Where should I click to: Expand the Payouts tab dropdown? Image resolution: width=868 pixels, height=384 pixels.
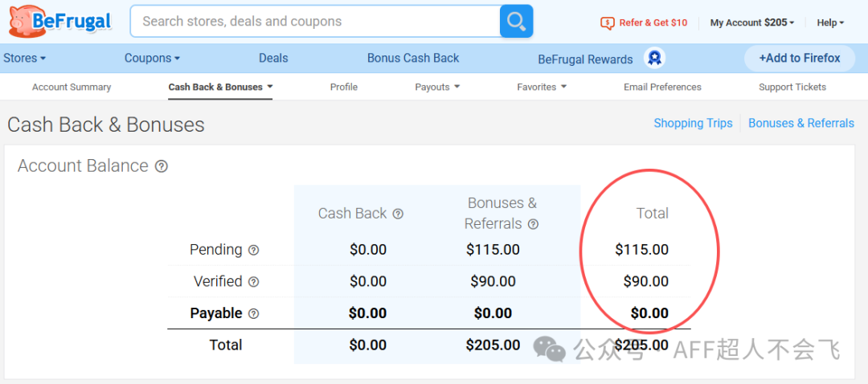point(437,87)
